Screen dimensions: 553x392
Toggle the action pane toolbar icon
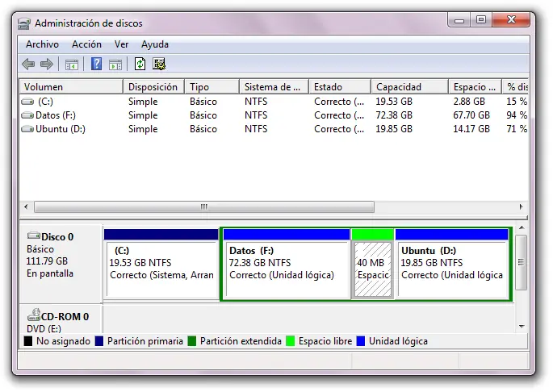tap(115, 65)
